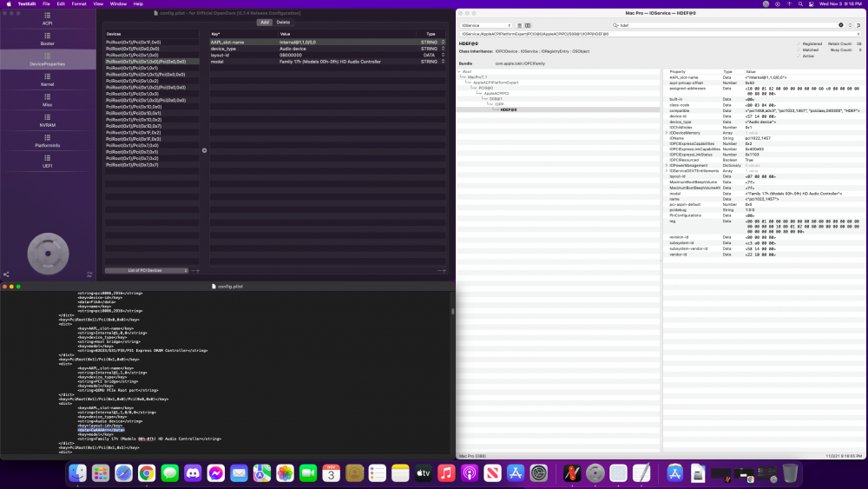The height and width of the screenshot is (489, 868).
Task: Switch IORegistryExplorer to column view
Action: click(x=528, y=25)
